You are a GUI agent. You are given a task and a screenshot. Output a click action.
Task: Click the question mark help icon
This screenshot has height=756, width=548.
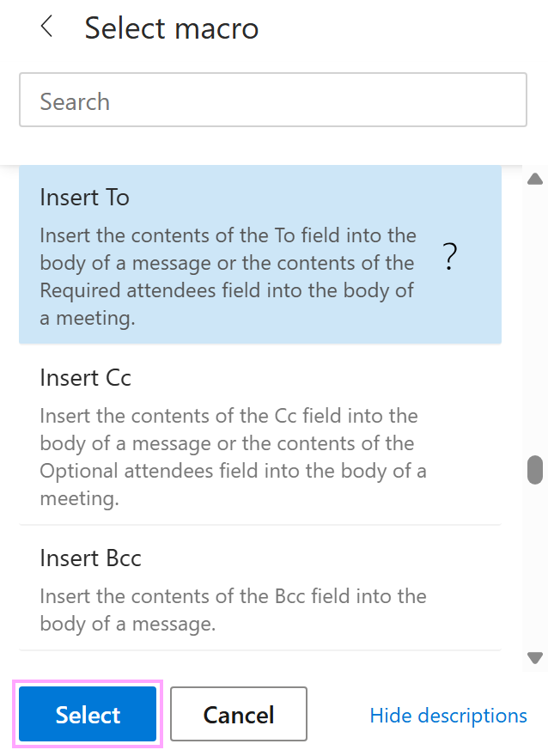(449, 257)
